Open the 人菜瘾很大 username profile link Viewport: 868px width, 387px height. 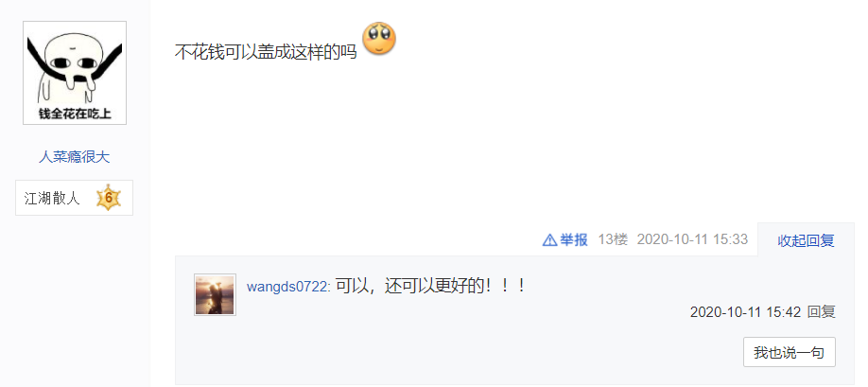(x=74, y=157)
